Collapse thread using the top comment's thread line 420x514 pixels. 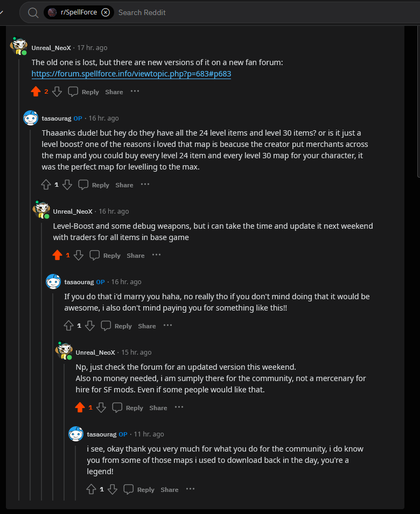point(19,269)
